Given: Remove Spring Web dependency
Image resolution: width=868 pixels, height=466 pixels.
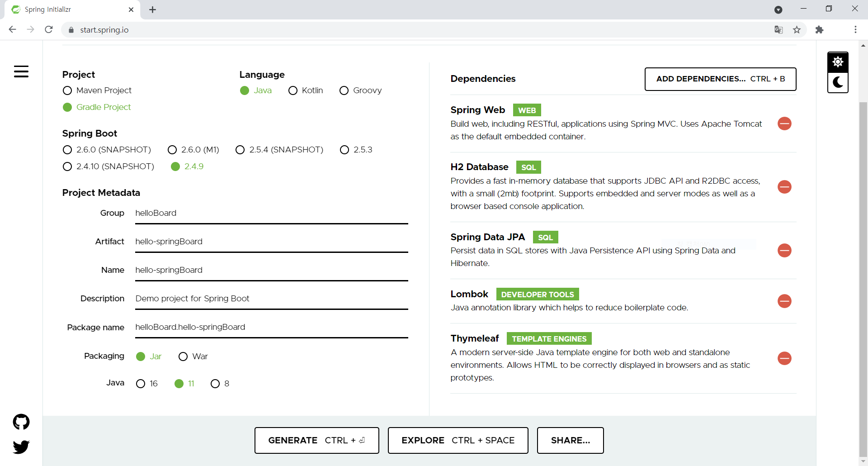Looking at the screenshot, I should pos(784,124).
